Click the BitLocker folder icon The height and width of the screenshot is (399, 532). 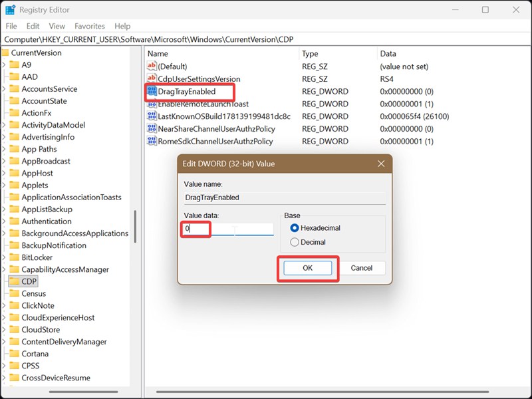tap(14, 257)
